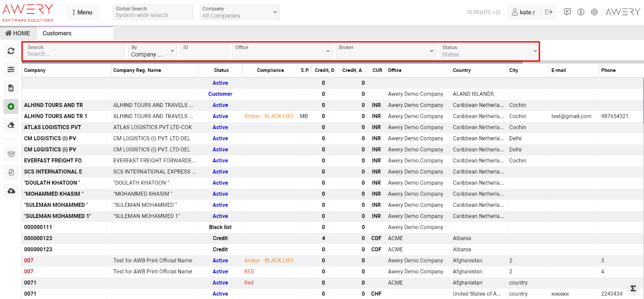Click the Active status link for ATLAS LOGISTICS PVT
The width and height of the screenshot is (644, 299).
coord(220,127)
